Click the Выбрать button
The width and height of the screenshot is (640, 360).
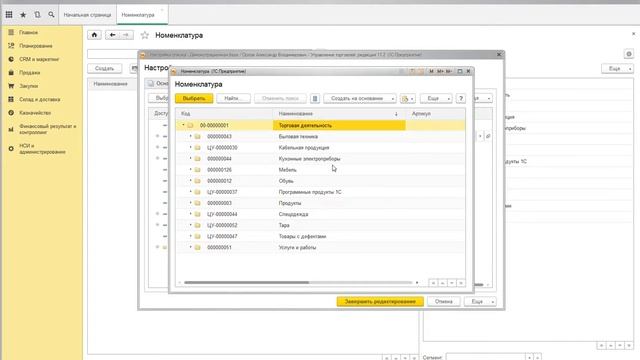coord(194,98)
